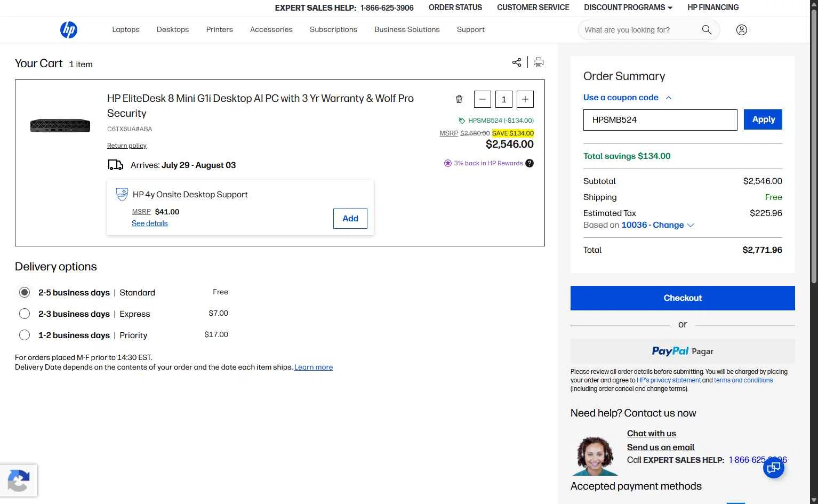The image size is (818, 504).
Task: Click the coupon code input field
Action: [660, 120]
